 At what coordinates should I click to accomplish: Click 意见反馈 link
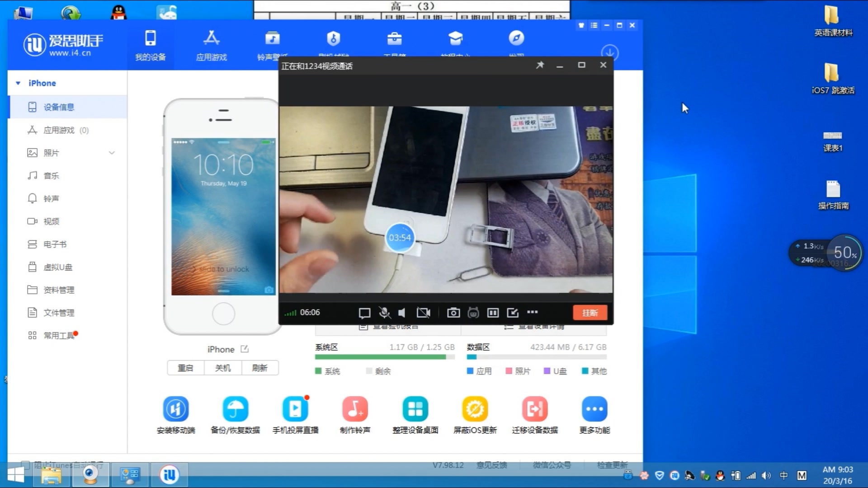tap(492, 465)
